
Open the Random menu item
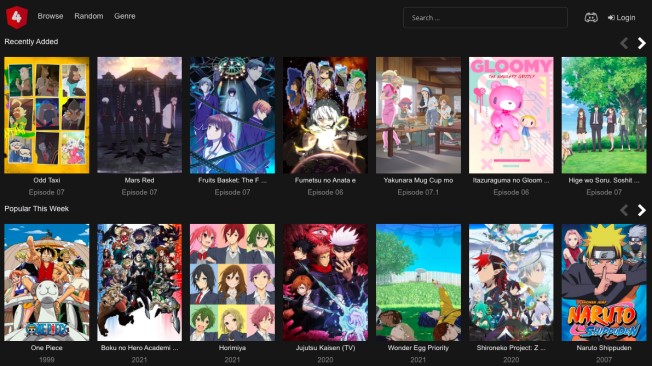(x=89, y=16)
